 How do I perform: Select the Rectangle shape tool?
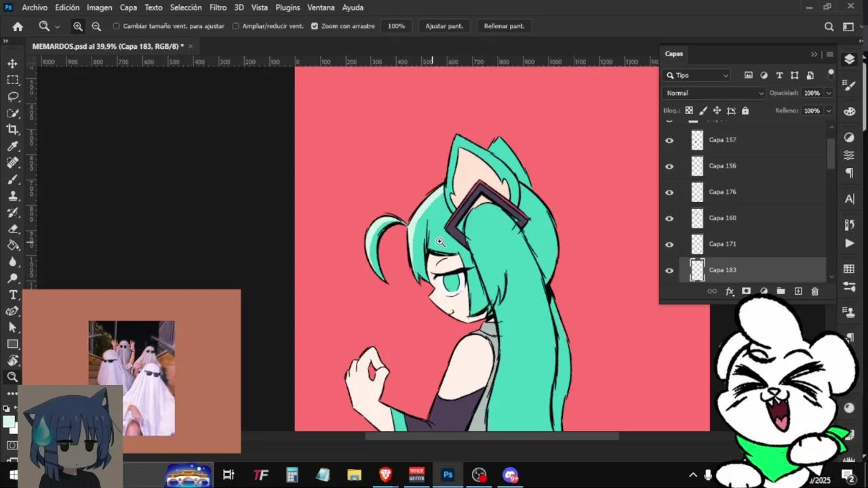[x=12, y=344]
